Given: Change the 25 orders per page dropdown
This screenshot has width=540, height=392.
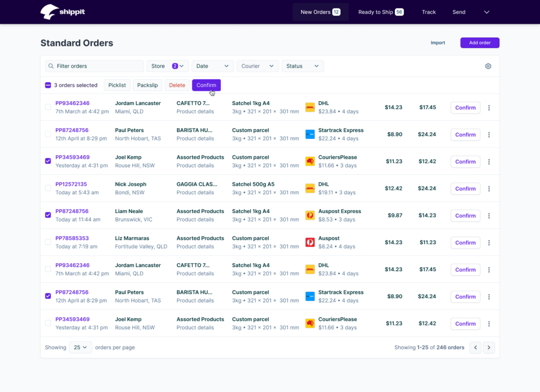Looking at the screenshot, I should [80, 348].
